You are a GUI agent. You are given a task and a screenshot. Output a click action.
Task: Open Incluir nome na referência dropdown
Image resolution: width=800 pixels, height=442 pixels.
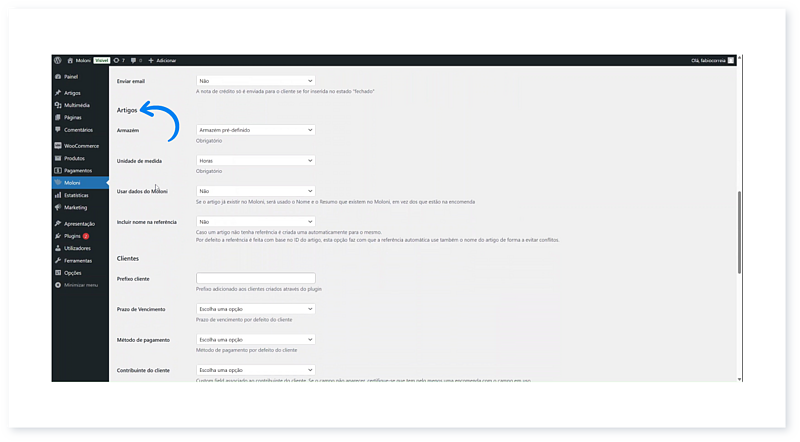(x=255, y=222)
